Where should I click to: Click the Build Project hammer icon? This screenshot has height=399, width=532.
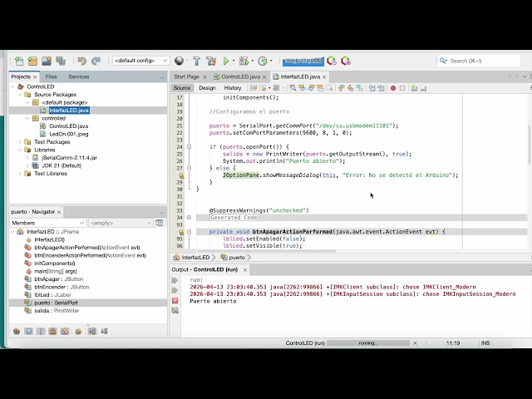click(196, 61)
